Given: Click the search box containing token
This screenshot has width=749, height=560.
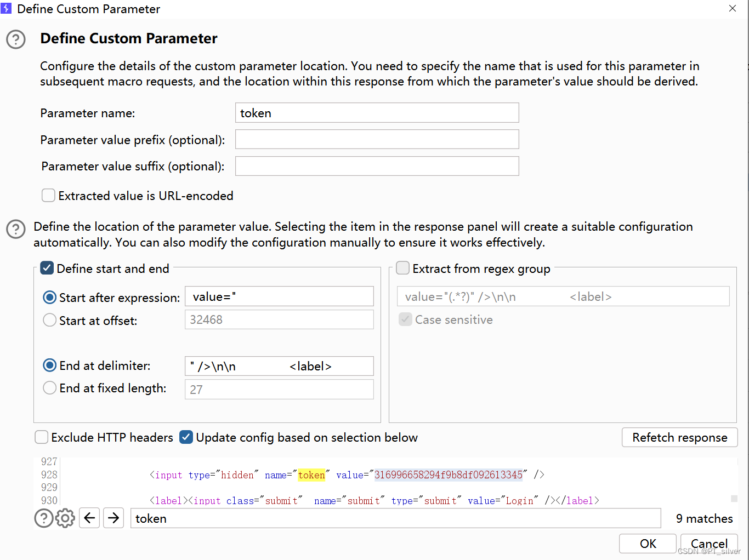Looking at the screenshot, I should coord(396,518).
